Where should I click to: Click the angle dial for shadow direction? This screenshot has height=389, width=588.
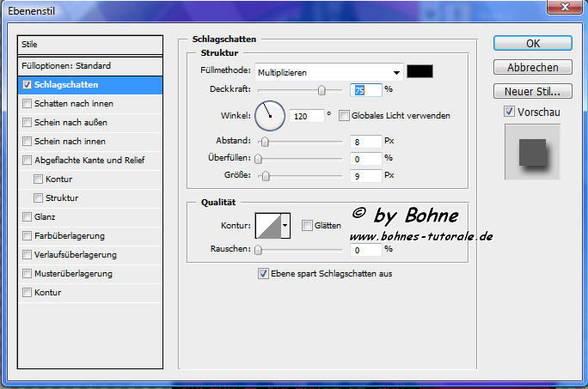click(269, 114)
